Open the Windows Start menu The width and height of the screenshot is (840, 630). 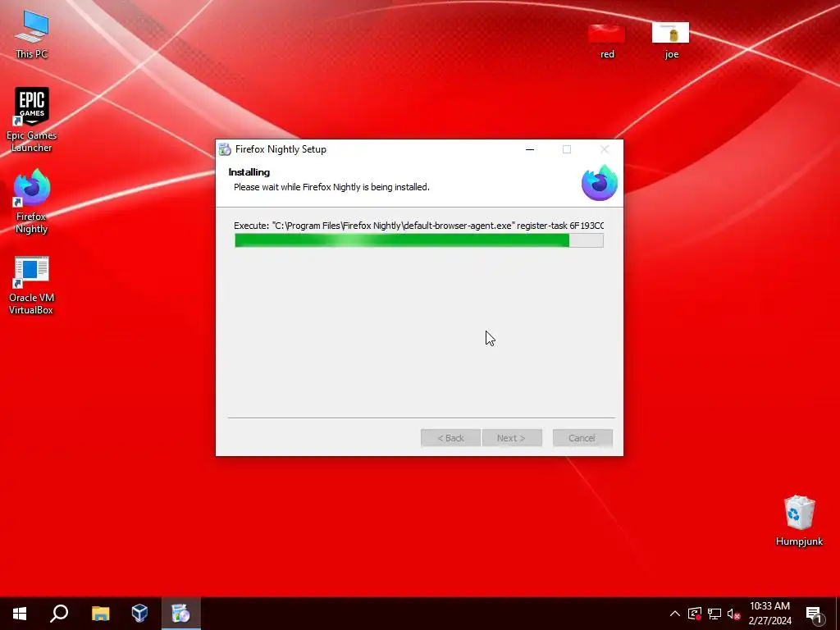tap(20, 614)
